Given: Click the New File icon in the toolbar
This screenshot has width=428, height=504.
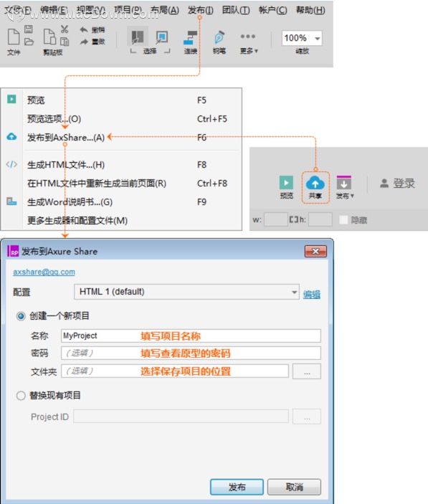Looking at the screenshot, I should (14, 37).
